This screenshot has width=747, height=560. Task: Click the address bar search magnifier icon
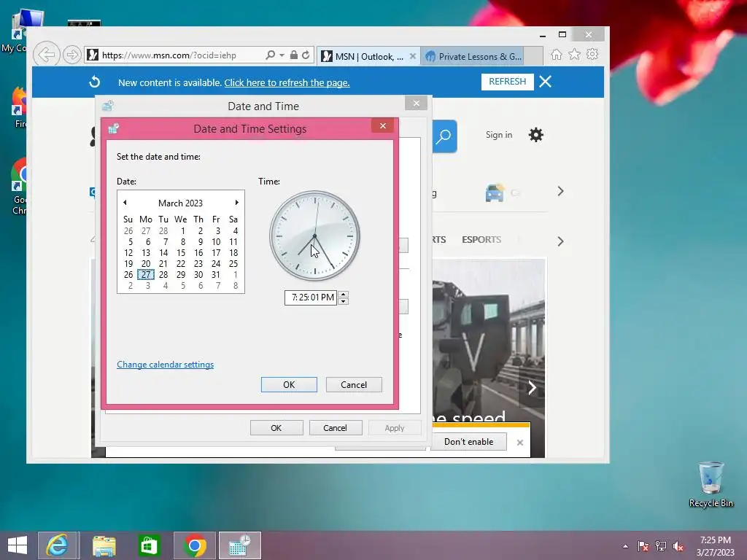click(x=270, y=55)
